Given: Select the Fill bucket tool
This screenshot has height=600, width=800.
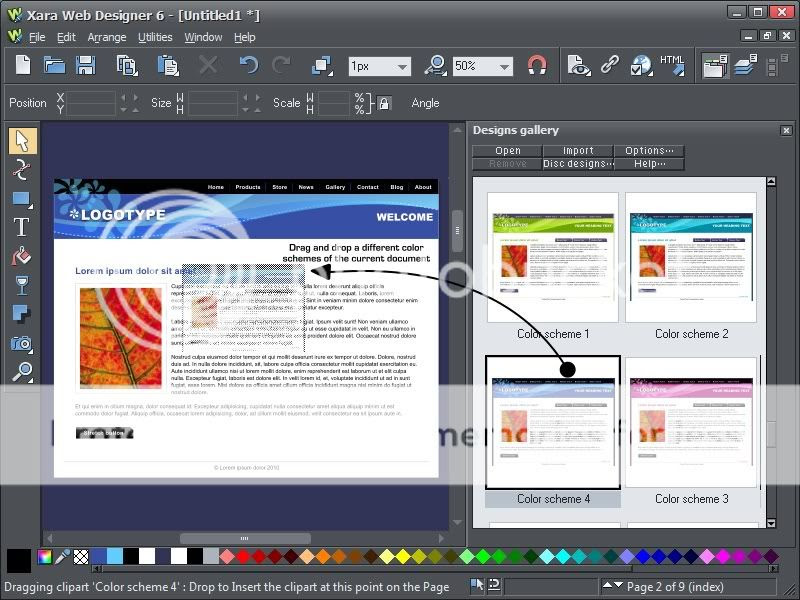Looking at the screenshot, I should [21, 256].
